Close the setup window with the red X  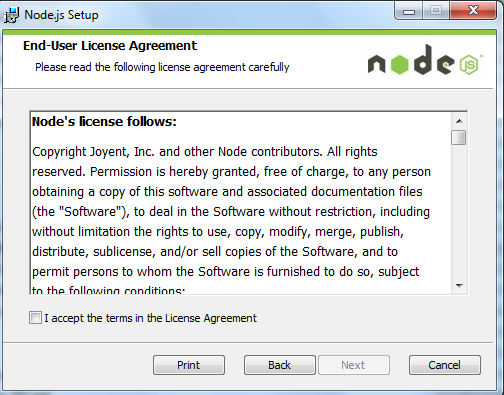pyautogui.click(x=473, y=11)
